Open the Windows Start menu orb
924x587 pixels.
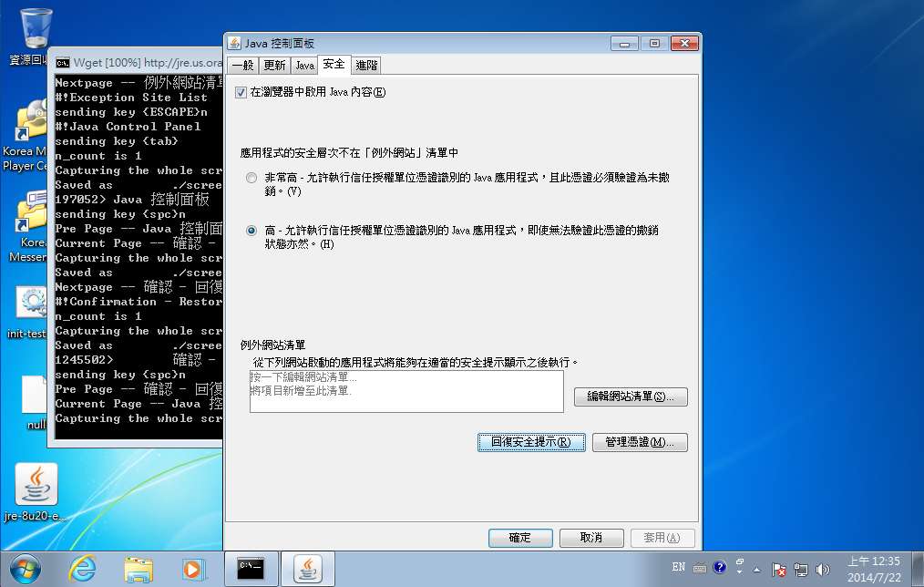[26, 568]
